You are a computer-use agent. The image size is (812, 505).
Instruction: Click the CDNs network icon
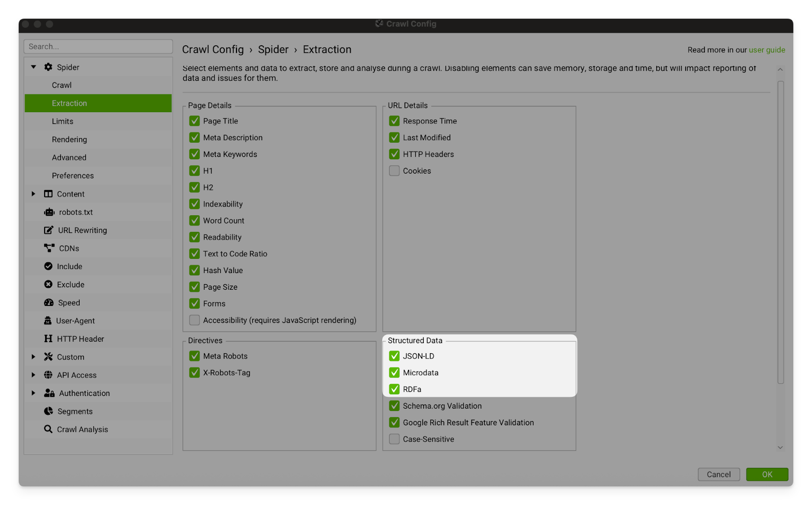click(x=49, y=248)
